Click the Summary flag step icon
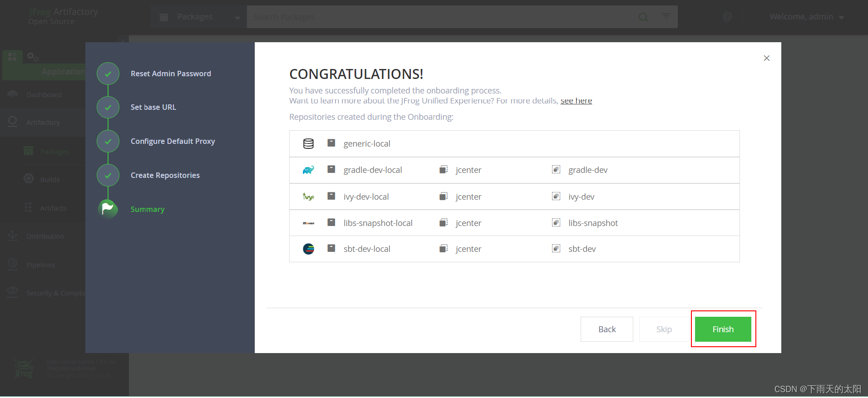Viewport: 868px width, 398px height. click(108, 209)
